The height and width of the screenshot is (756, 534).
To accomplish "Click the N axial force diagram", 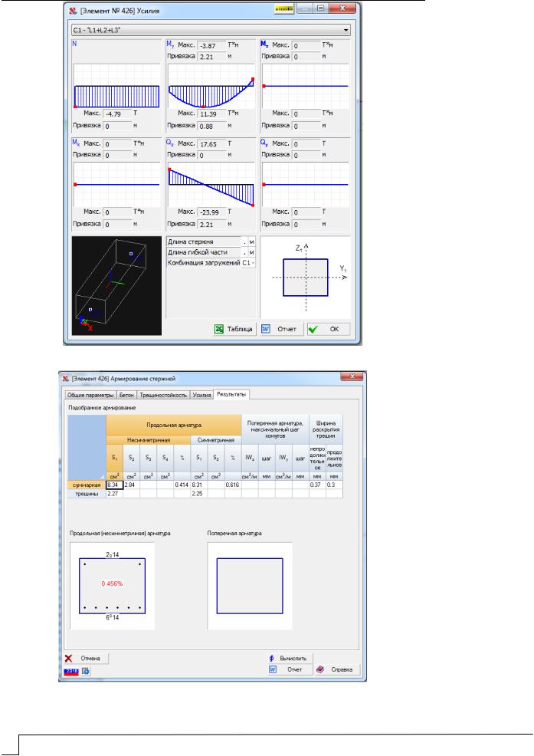I will [x=116, y=86].
